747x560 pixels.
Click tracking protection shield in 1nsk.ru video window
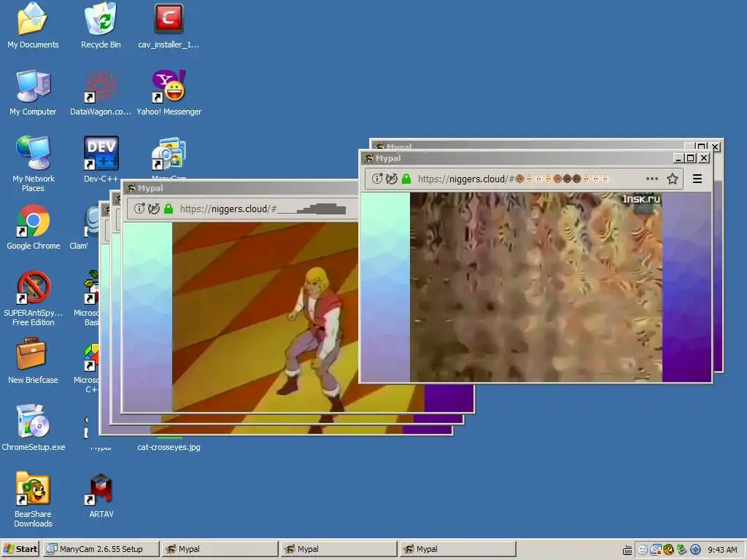(x=392, y=179)
